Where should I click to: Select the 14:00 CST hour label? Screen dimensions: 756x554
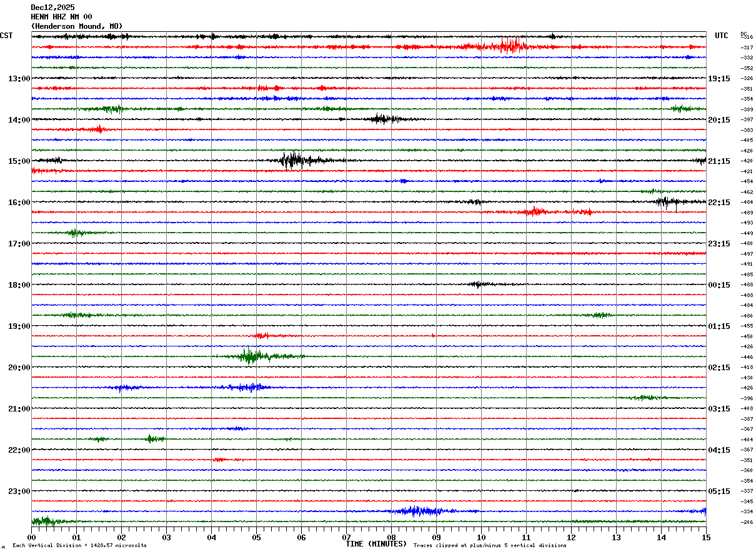coord(19,120)
